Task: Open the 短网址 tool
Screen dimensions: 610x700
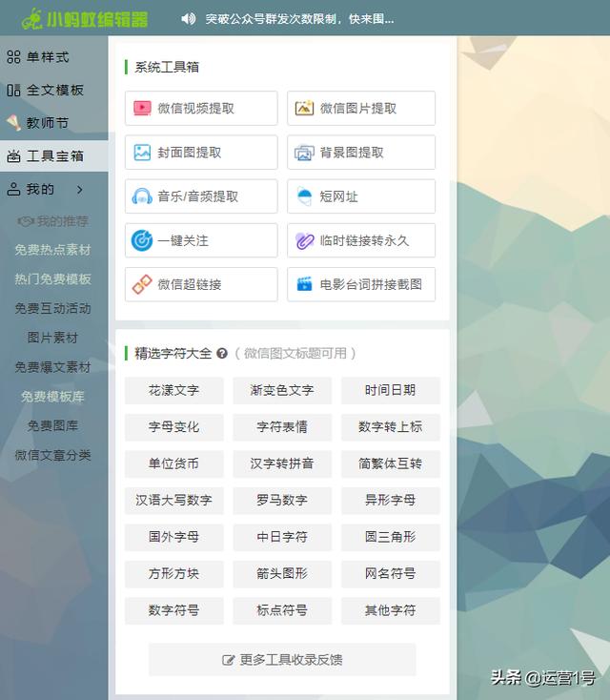Action: [x=361, y=196]
